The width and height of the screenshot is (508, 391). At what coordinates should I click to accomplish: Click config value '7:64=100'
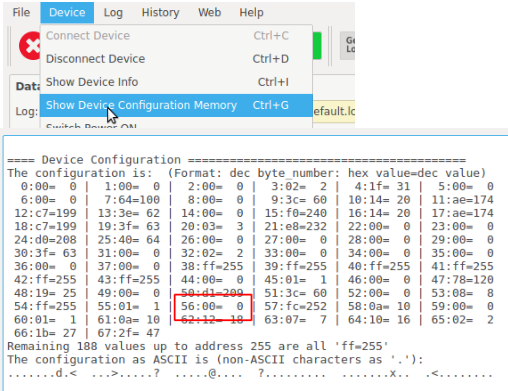(132, 200)
